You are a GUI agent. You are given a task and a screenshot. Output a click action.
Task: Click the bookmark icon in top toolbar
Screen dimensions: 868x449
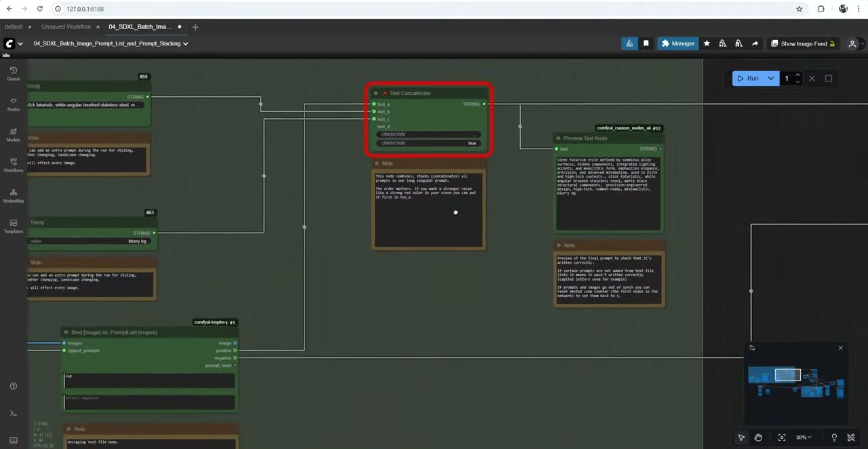(646, 43)
